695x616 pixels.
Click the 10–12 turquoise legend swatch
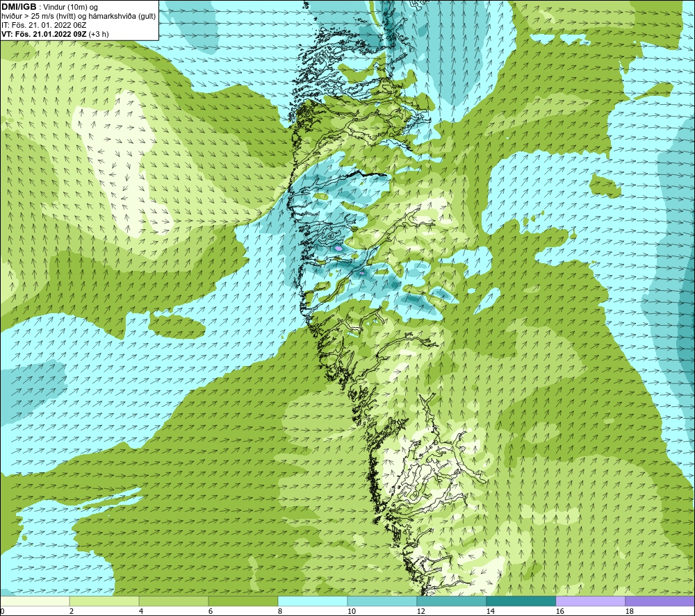tap(382, 601)
